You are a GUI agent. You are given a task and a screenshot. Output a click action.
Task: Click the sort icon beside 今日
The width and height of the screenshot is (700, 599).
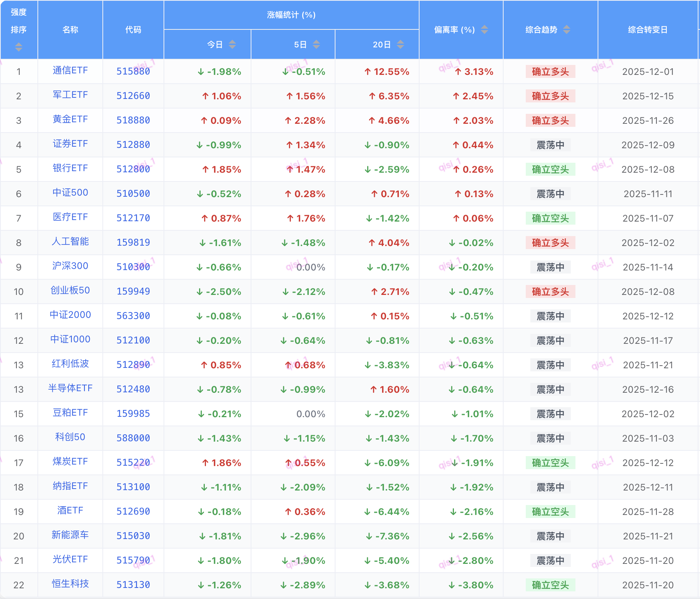point(232,45)
